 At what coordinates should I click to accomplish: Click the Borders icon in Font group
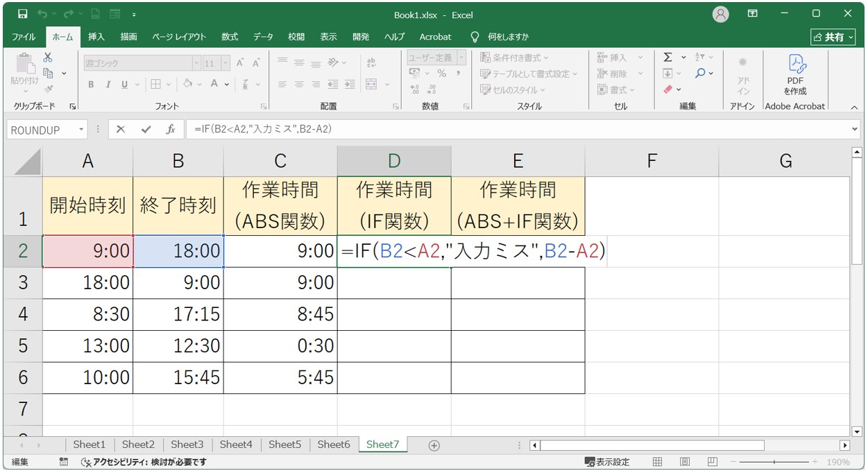point(156,85)
